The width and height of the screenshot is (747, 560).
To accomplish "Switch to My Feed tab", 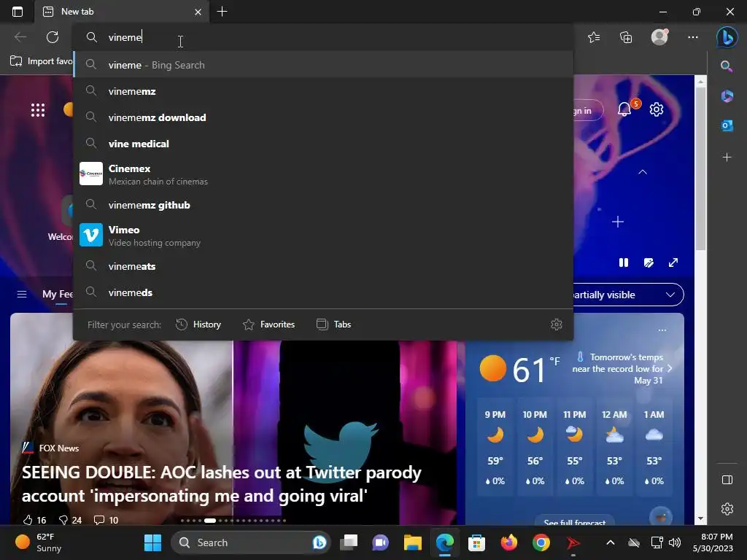I will (57, 295).
